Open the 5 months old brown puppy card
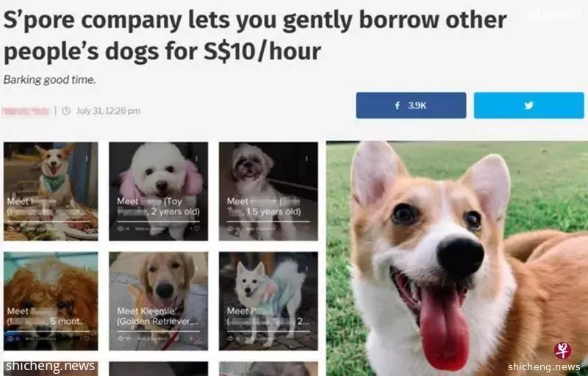Viewport: 588px width, 376px height. tap(51, 301)
